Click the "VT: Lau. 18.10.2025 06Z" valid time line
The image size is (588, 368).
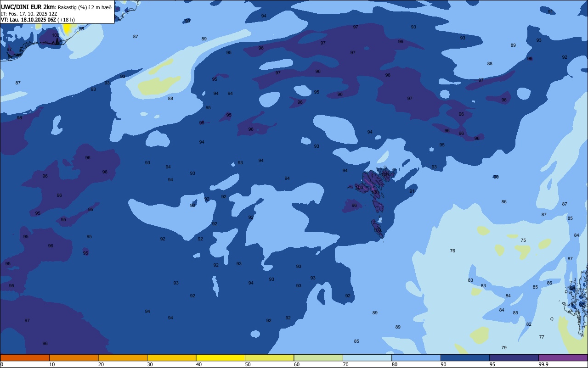click(x=28, y=20)
